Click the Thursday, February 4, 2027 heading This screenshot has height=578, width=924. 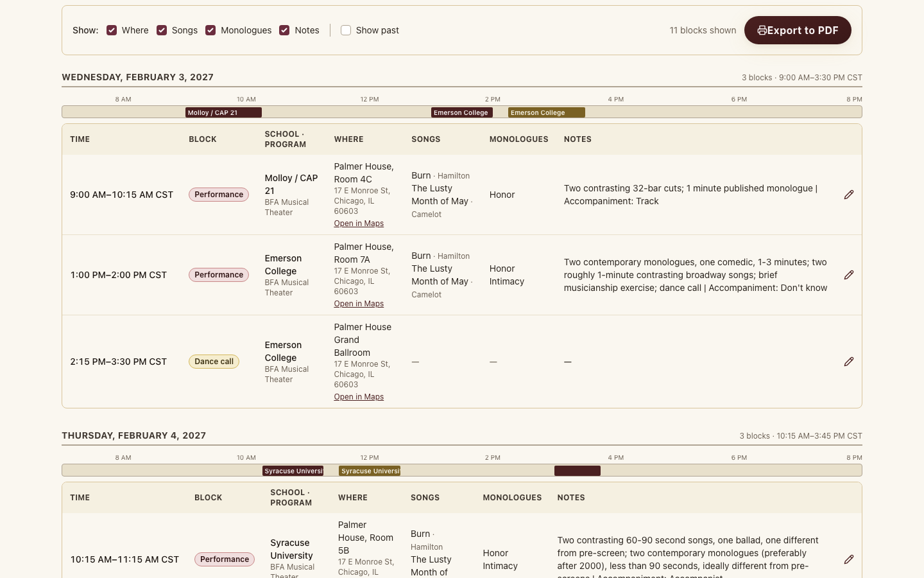[134, 435]
